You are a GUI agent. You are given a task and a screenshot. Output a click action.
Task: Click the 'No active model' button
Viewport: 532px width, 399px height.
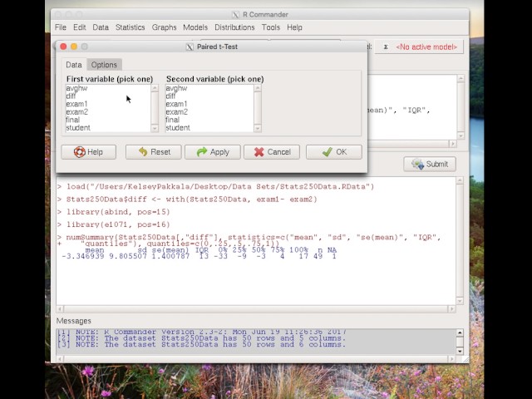(x=426, y=47)
